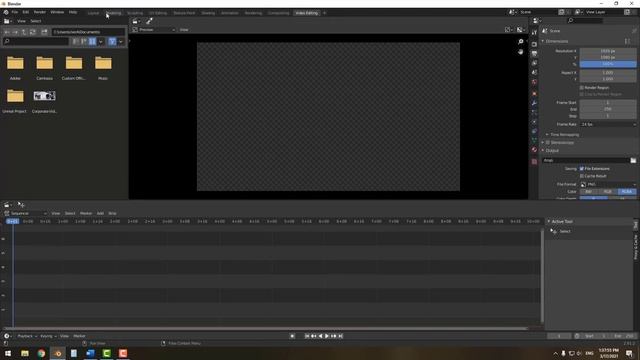Go back to previous folder
Viewport: 640px width, 360px height.
pyautogui.click(x=7, y=32)
